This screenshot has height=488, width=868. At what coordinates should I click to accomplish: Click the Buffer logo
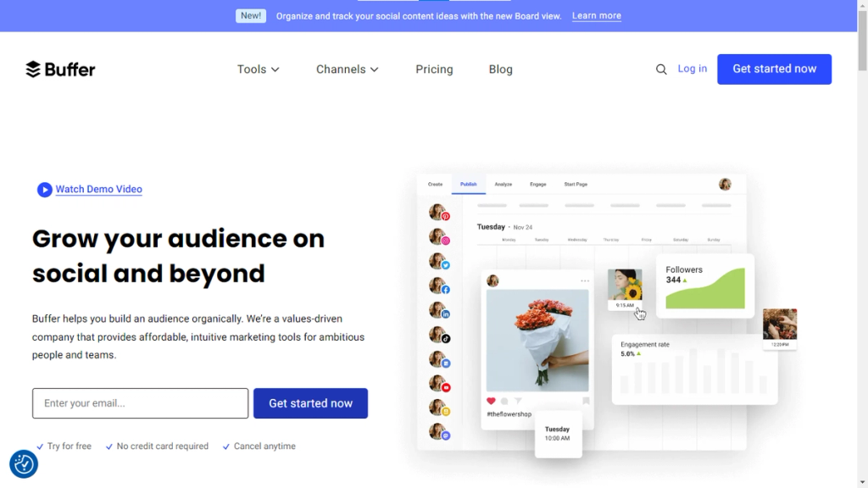tap(60, 69)
